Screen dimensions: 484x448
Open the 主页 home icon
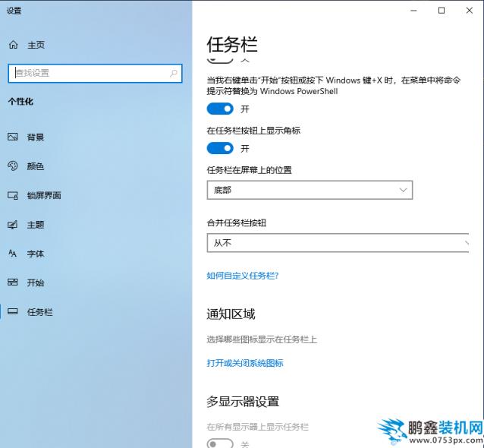pyautogui.click(x=13, y=45)
